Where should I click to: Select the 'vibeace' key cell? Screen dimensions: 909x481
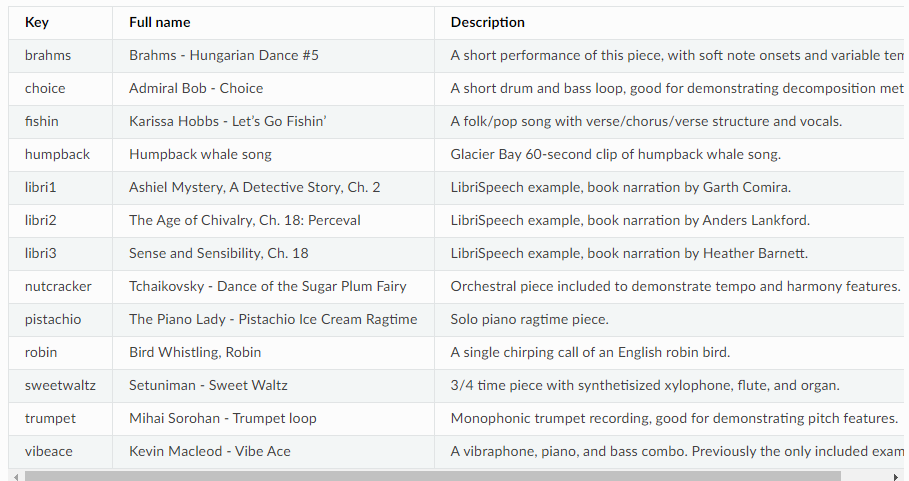point(60,452)
